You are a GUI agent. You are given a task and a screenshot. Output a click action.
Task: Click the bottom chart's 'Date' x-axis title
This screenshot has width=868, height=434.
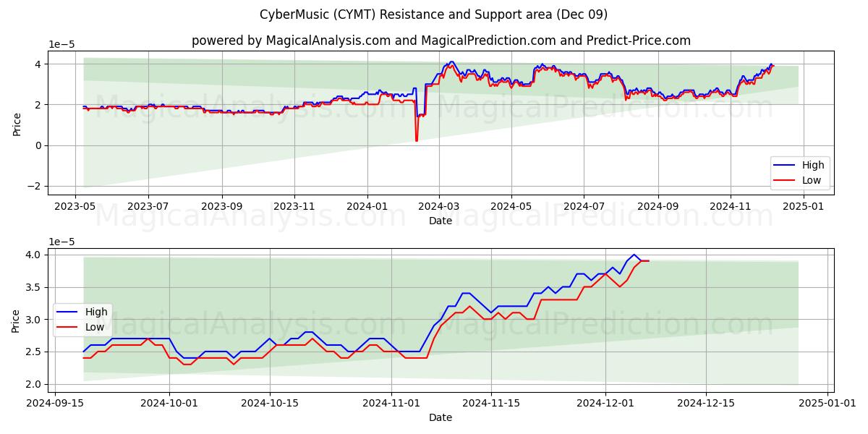point(441,417)
